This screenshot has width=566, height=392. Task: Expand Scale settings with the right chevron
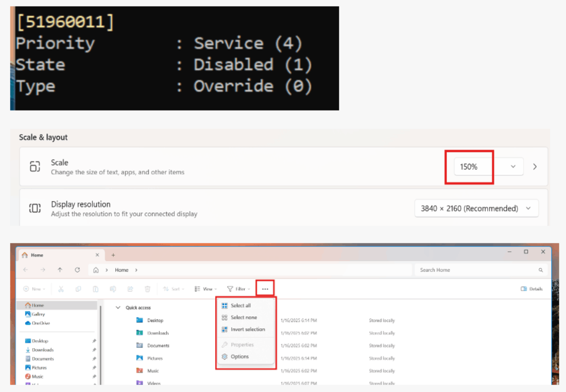coord(535,167)
